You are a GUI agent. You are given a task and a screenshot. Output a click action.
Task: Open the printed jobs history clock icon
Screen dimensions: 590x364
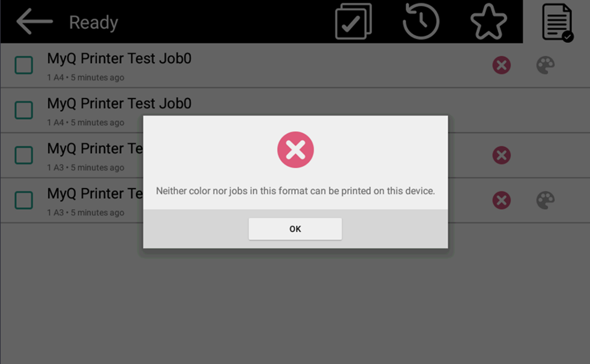(421, 21)
